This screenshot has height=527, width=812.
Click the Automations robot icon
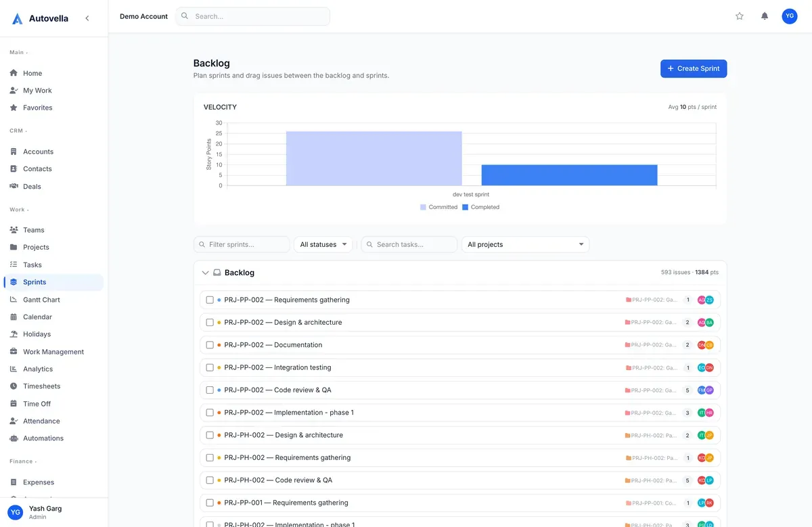pyautogui.click(x=14, y=438)
